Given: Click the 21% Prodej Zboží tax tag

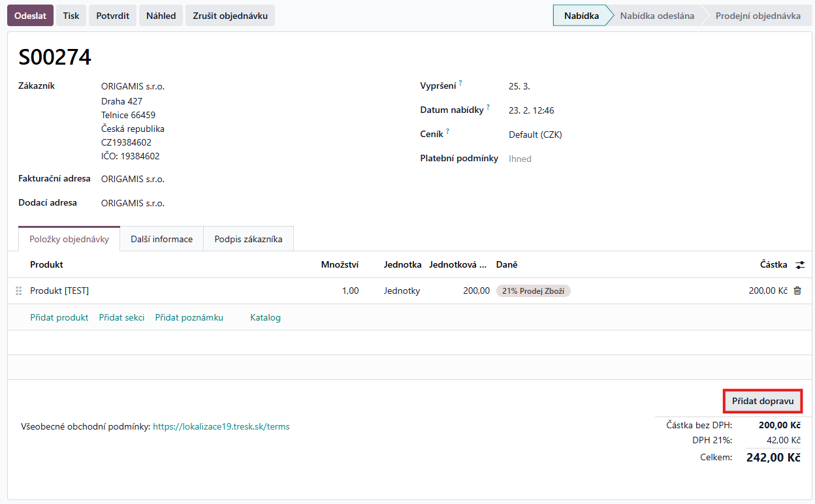Looking at the screenshot, I should click(533, 291).
